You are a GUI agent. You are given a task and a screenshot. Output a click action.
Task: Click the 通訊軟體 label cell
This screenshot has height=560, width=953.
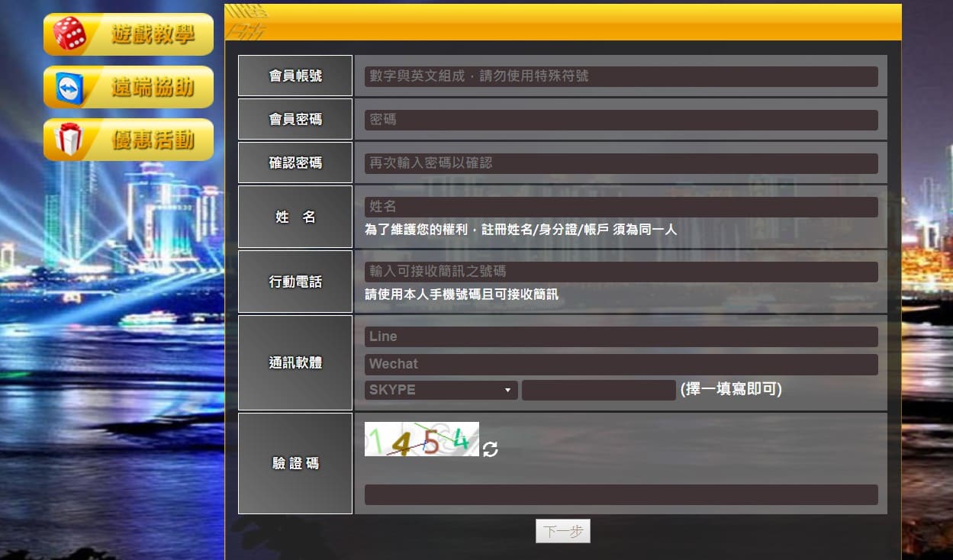(x=295, y=363)
